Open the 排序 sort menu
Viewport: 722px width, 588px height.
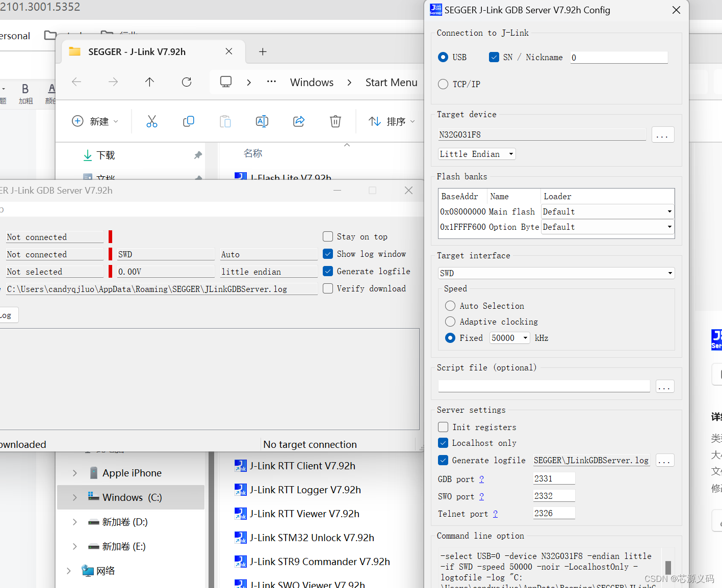point(392,121)
